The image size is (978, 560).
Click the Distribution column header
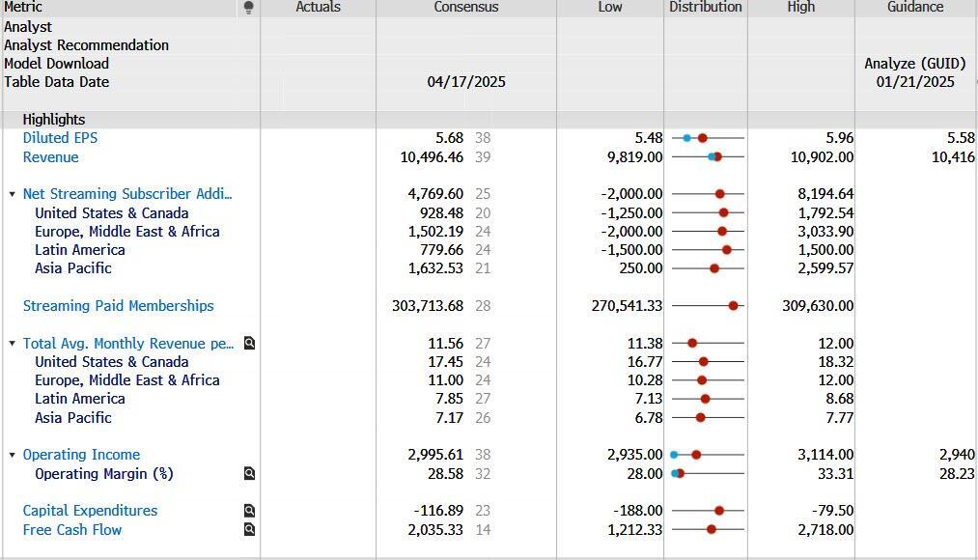tap(705, 7)
